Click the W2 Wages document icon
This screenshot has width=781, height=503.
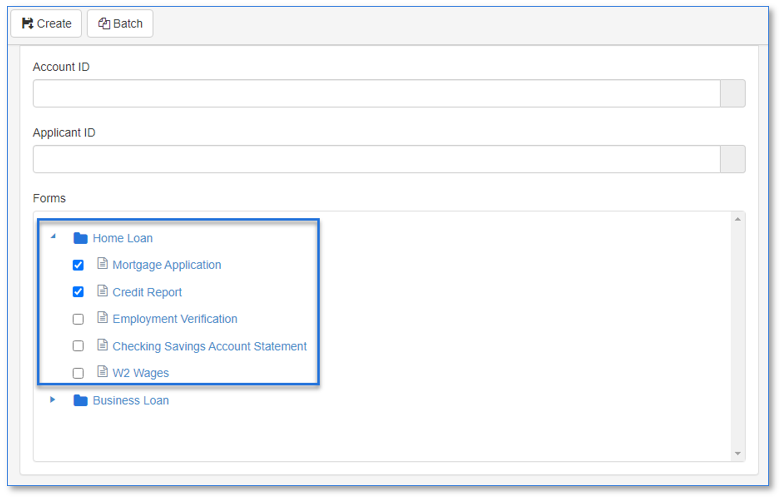[x=102, y=371]
